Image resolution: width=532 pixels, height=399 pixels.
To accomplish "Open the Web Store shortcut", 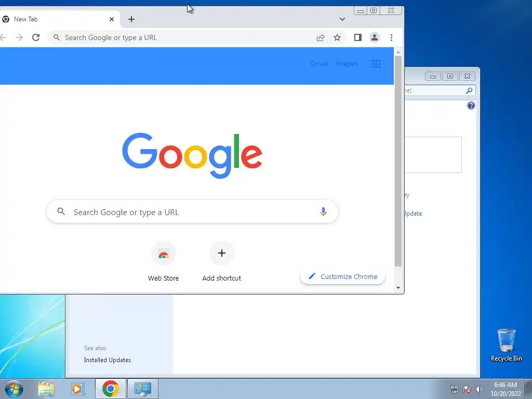I will [x=163, y=261].
